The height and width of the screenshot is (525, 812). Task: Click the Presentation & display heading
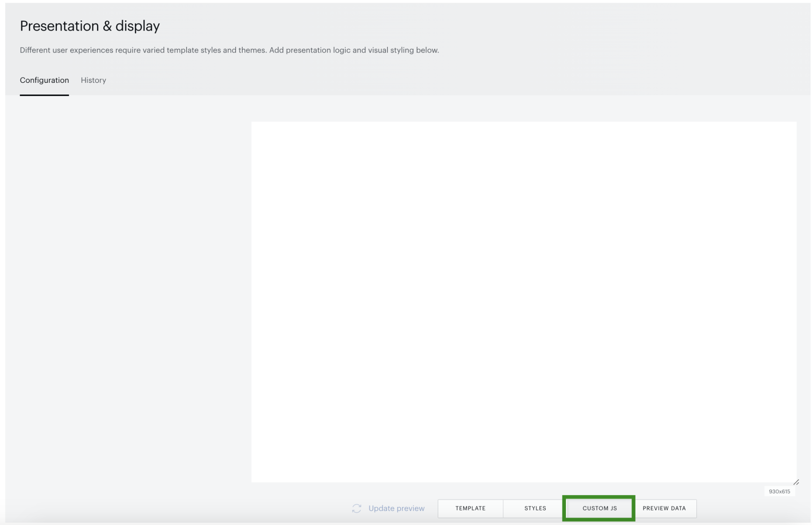coord(90,26)
